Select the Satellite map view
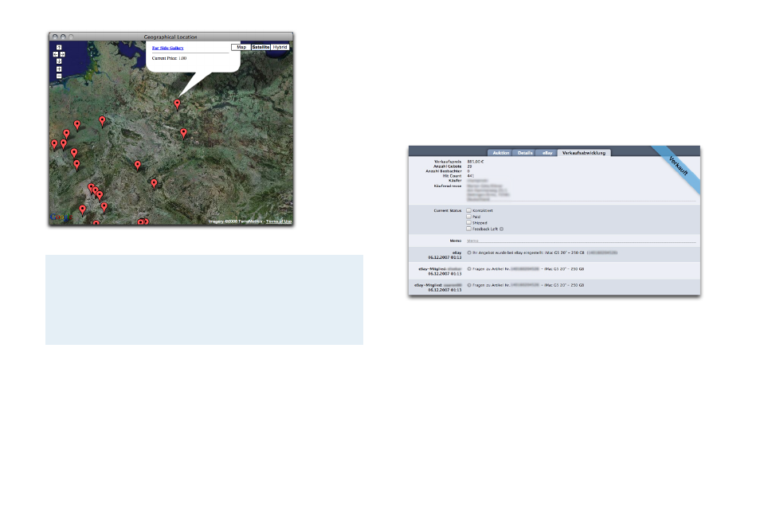Viewport: 760px width, 532px height. click(x=261, y=48)
